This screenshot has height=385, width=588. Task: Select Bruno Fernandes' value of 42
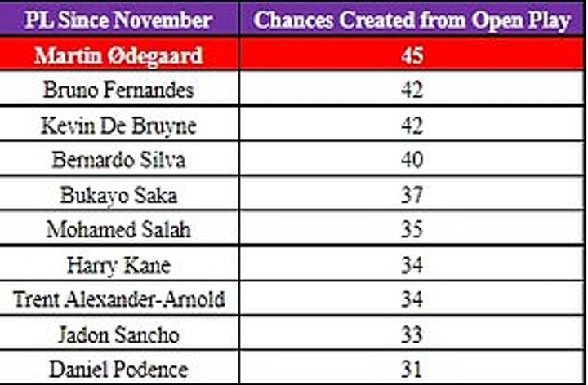pos(412,90)
